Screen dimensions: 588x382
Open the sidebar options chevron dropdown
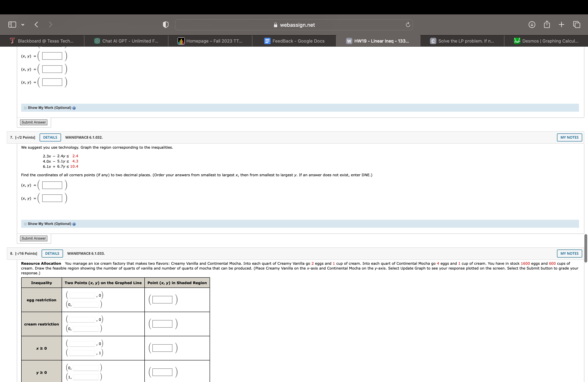pyautogui.click(x=23, y=25)
